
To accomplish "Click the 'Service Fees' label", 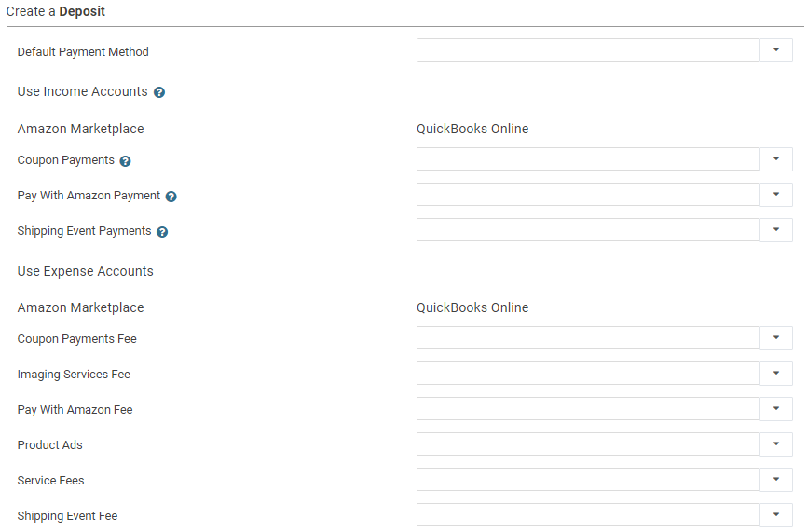I will tap(50, 481).
